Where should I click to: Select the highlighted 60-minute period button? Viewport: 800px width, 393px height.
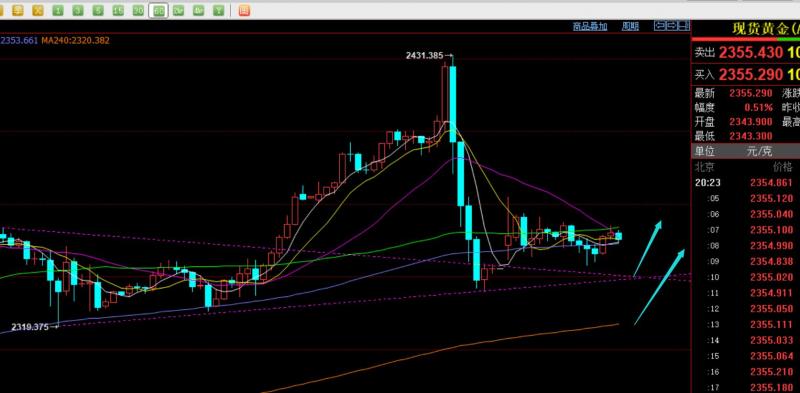point(159,10)
